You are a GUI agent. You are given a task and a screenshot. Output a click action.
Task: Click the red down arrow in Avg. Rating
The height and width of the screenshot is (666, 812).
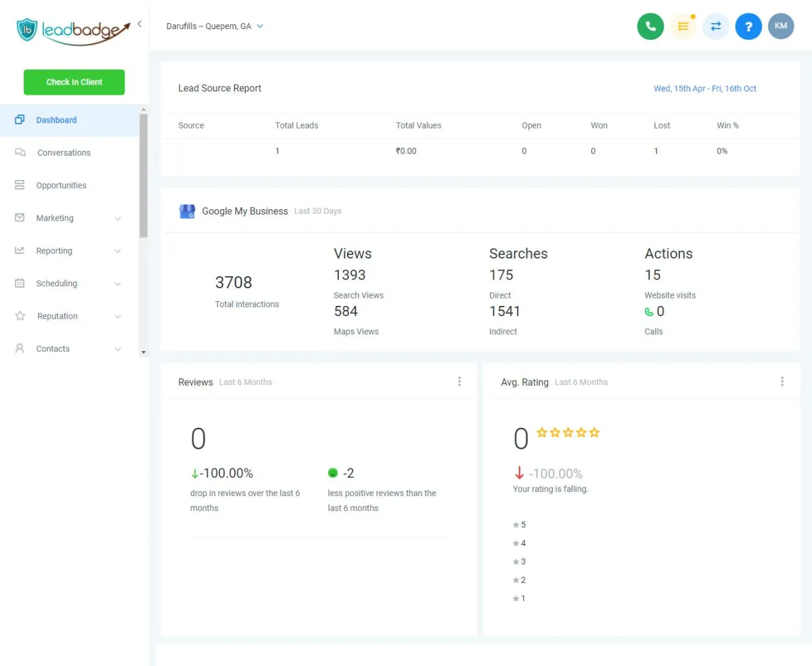pos(520,473)
